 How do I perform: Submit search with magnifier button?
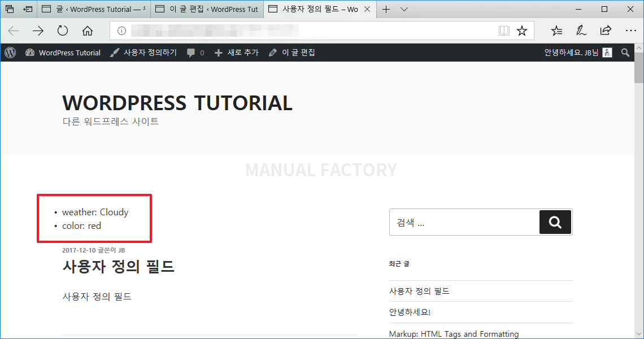(555, 222)
